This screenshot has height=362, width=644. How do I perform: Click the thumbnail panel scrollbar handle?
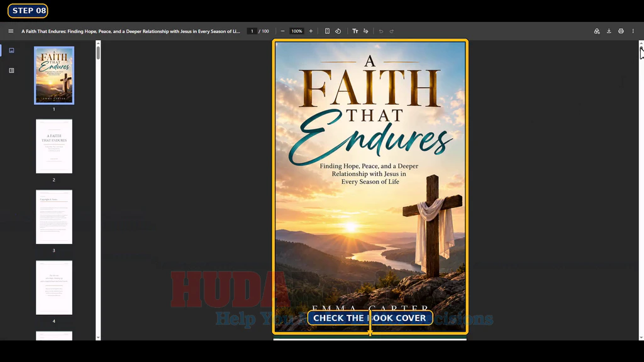(x=98, y=53)
